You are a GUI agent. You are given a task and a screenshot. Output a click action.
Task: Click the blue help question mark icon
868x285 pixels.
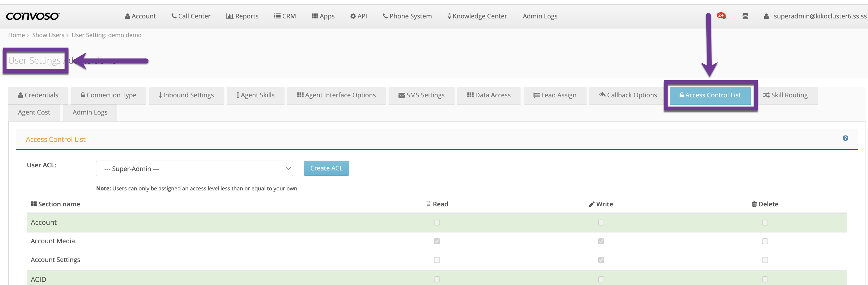click(x=845, y=138)
